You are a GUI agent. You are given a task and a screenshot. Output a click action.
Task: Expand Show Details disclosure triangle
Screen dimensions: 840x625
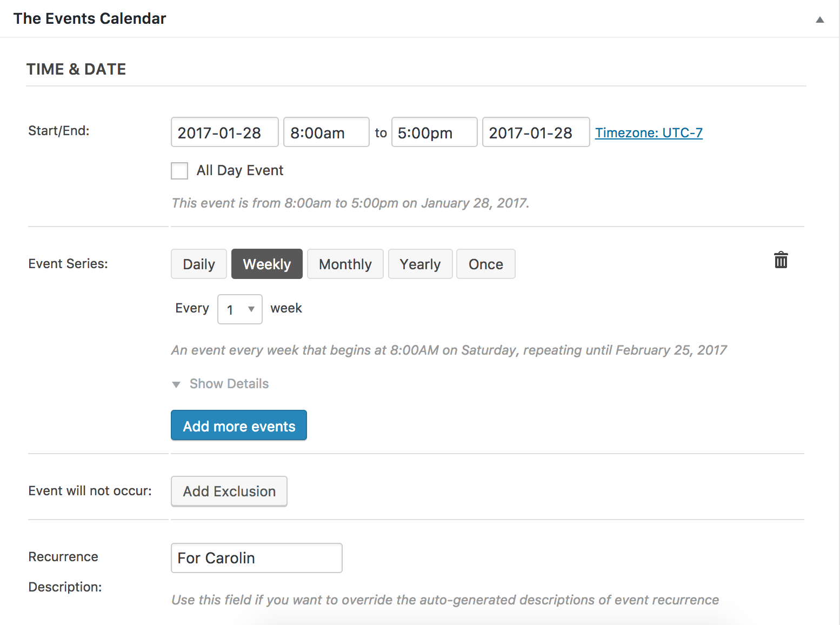(x=176, y=384)
